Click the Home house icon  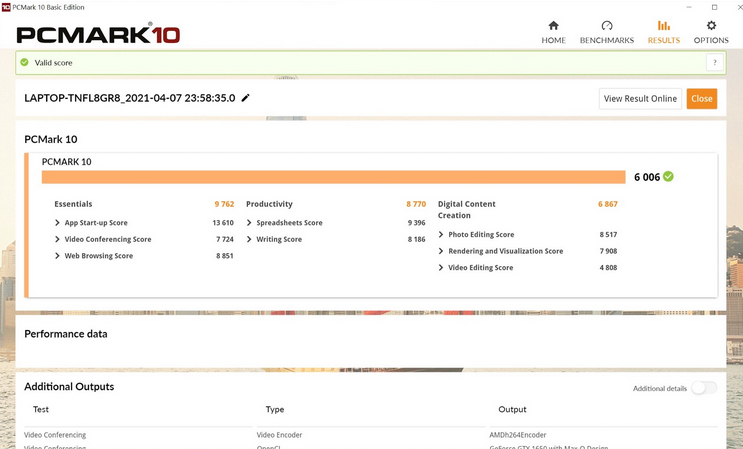pyautogui.click(x=553, y=26)
